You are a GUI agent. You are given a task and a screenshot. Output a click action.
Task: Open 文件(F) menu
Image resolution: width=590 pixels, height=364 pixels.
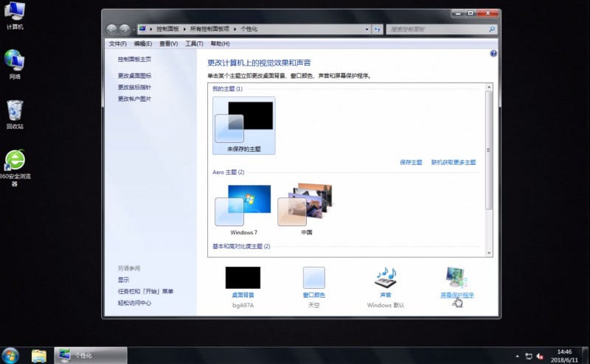[118, 43]
